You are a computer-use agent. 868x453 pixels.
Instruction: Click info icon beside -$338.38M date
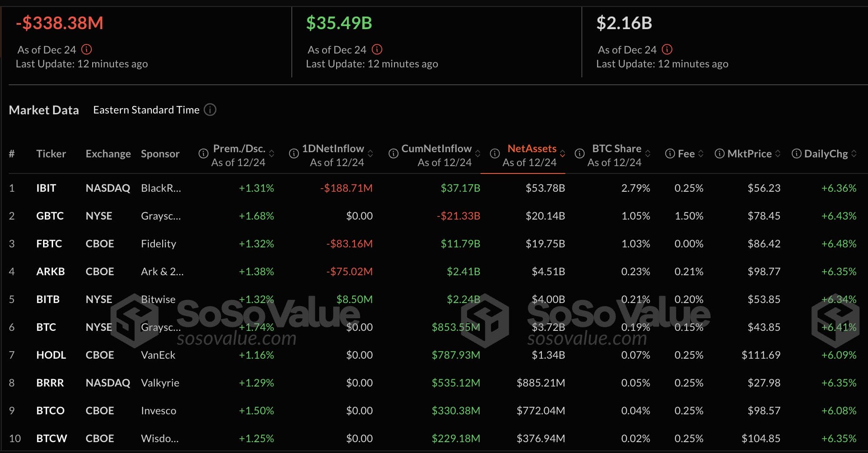click(87, 50)
